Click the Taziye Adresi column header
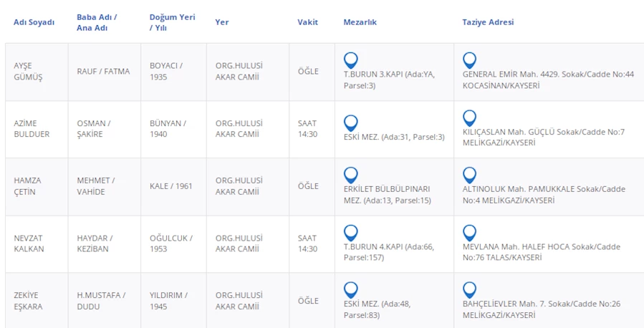This screenshot has height=328, width=644. (x=488, y=22)
